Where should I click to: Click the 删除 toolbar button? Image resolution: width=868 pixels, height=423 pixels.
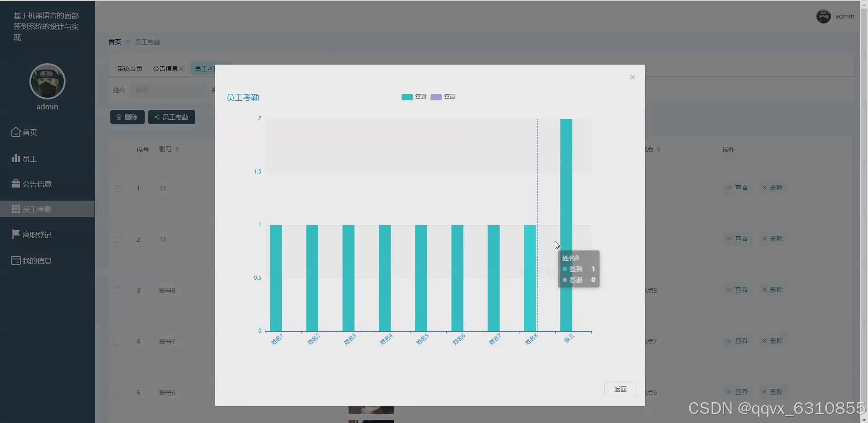coord(127,117)
